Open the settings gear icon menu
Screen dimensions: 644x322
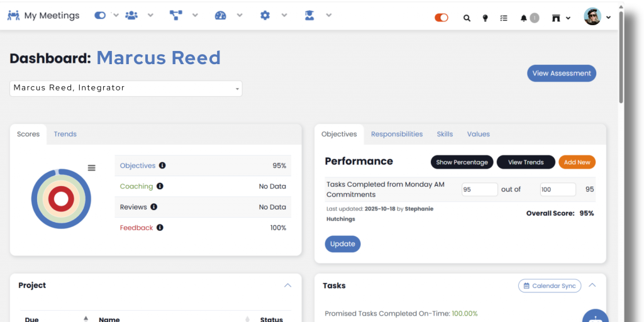[265, 16]
